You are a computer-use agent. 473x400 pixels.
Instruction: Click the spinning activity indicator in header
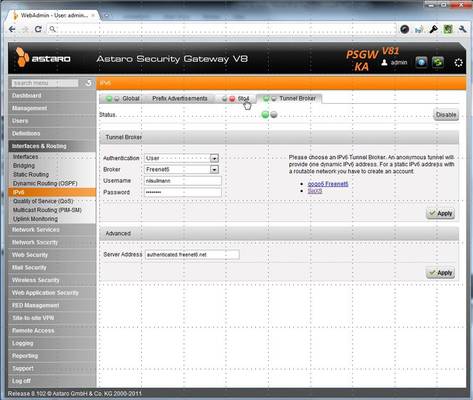coord(458,62)
